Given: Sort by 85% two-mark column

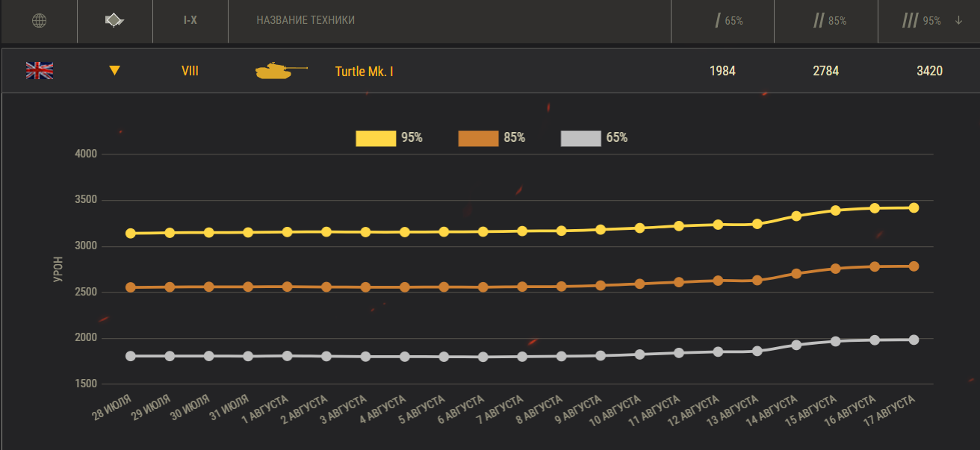Looking at the screenshot, I should [830, 21].
